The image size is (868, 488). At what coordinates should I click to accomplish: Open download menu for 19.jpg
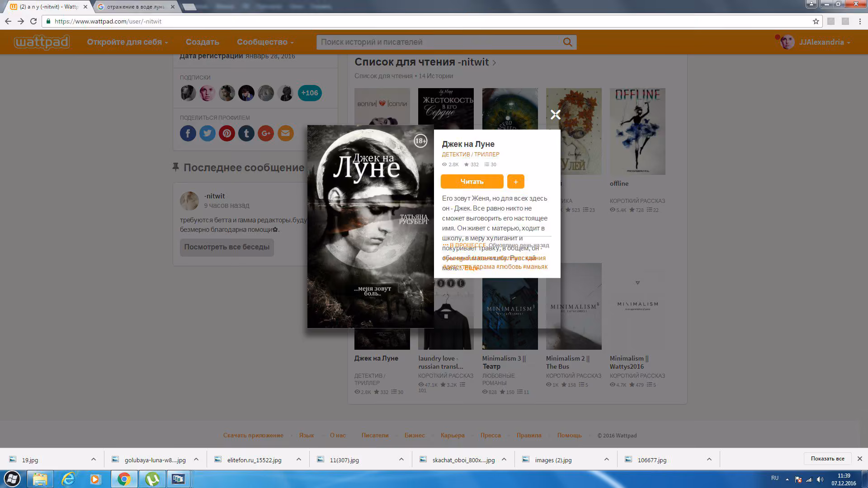pos(94,460)
